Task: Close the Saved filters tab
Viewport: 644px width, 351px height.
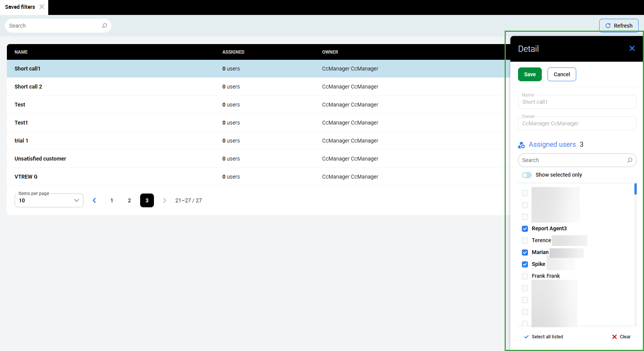Action: pyautogui.click(x=42, y=7)
